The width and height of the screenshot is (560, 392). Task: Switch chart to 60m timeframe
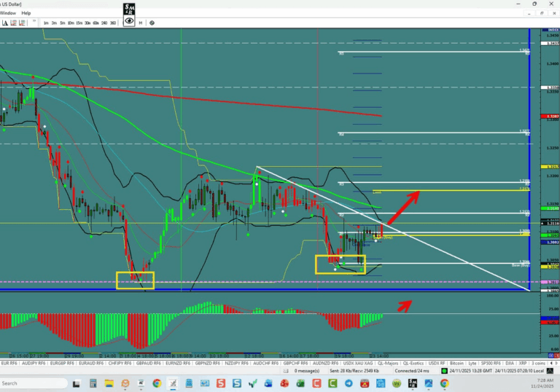click(x=96, y=23)
